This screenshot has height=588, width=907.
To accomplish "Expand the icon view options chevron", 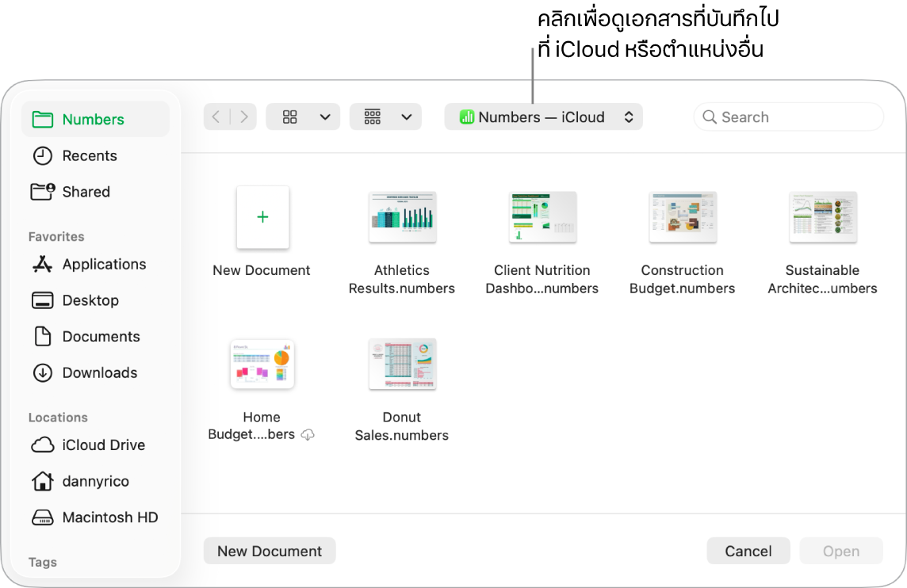I will click(325, 116).
